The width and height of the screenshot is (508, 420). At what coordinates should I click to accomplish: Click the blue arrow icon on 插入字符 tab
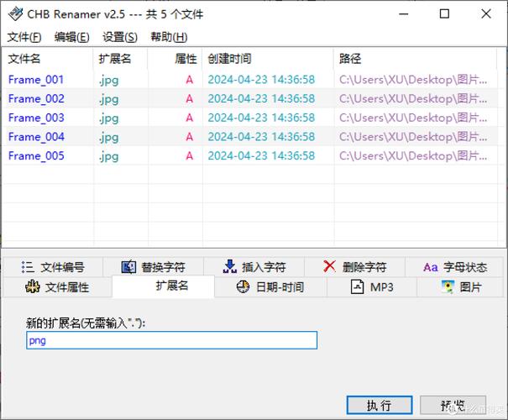tap(230, 267)
